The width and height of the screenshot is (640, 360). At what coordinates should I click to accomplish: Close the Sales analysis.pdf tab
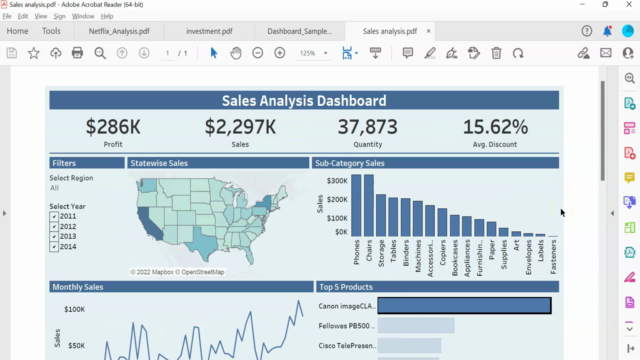[429, 31]
